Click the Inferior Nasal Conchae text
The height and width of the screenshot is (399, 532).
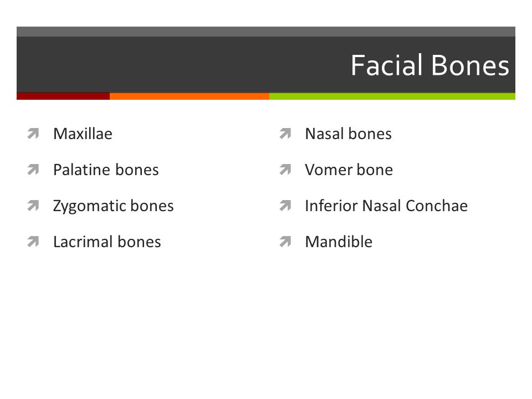(x=386, y=206)
